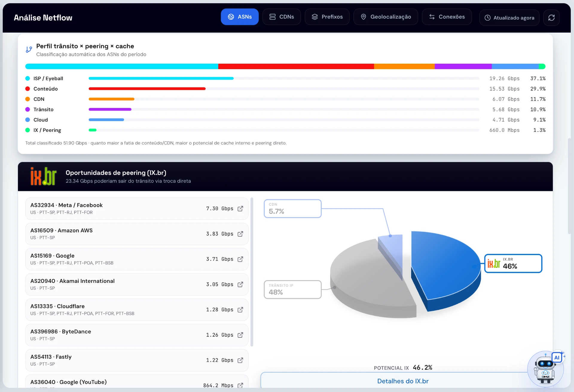Click the red Conteúdo segment bar
Screen dimensions: 574x392
pyautogui.click(x=296, y=66)
